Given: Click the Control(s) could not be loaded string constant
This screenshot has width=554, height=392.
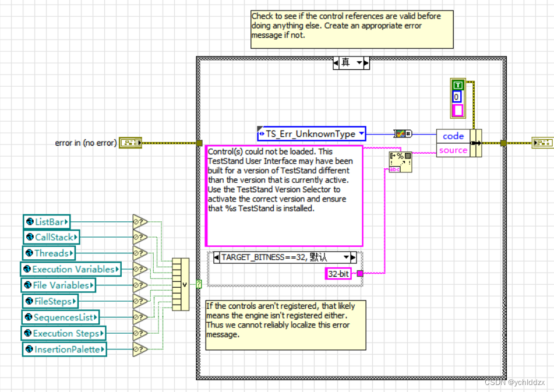Looking at the screenshot, I should click(284, 196).
